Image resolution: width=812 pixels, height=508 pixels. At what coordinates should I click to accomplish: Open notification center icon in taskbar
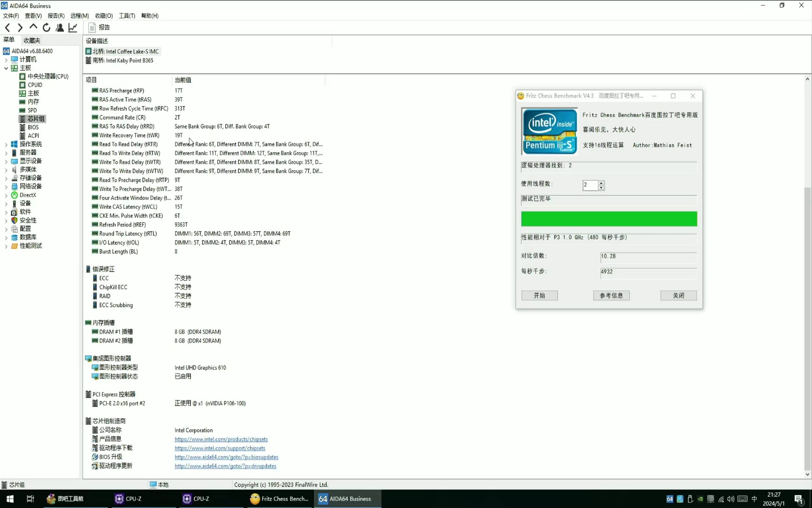point(799,499)
